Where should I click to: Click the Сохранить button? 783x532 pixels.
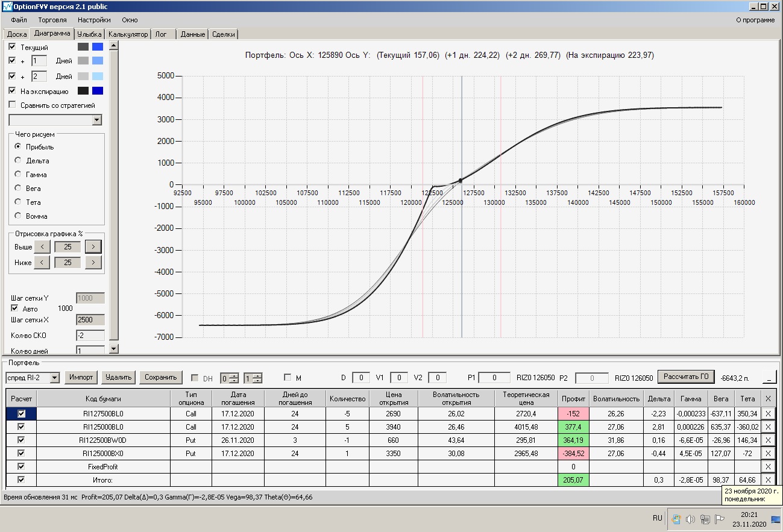(x=161, y=377)
